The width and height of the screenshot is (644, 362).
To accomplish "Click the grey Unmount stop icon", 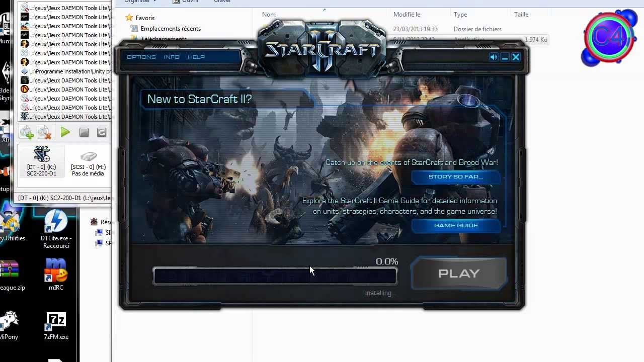I will (84, 132).
